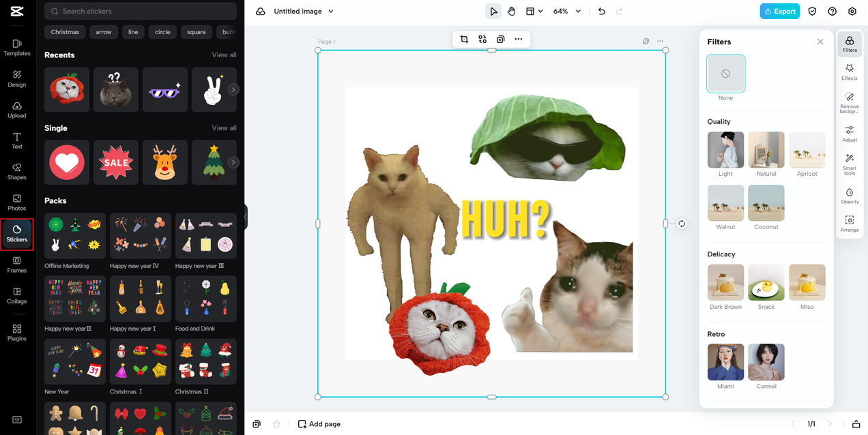The image size is (868, 435).
Task: Click the CapCut logo icon
Action: coord(17,11)
